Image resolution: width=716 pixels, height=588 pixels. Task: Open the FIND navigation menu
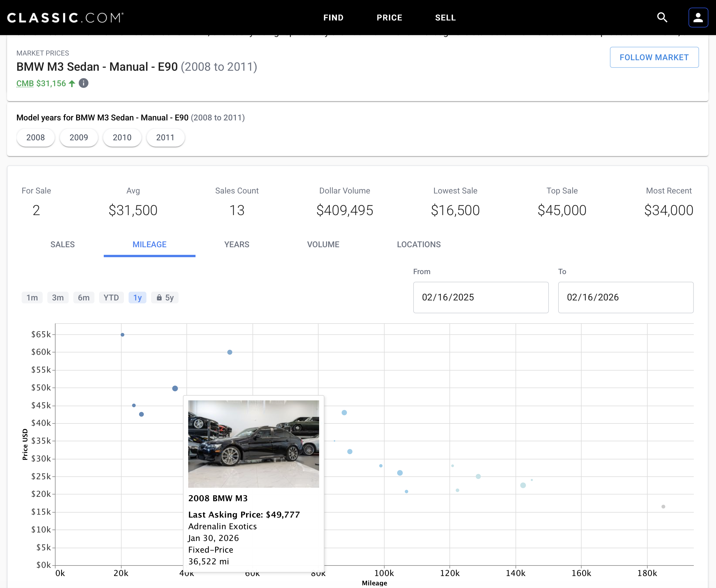[333, 18]
